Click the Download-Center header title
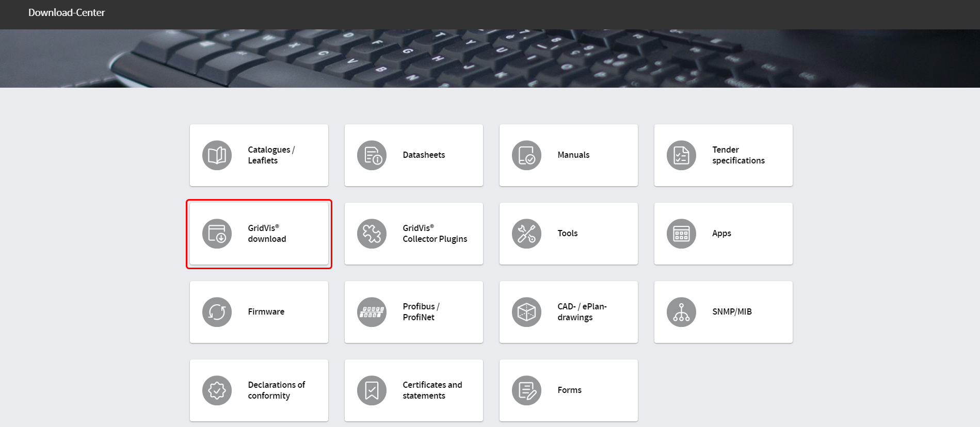 [67, 12]
